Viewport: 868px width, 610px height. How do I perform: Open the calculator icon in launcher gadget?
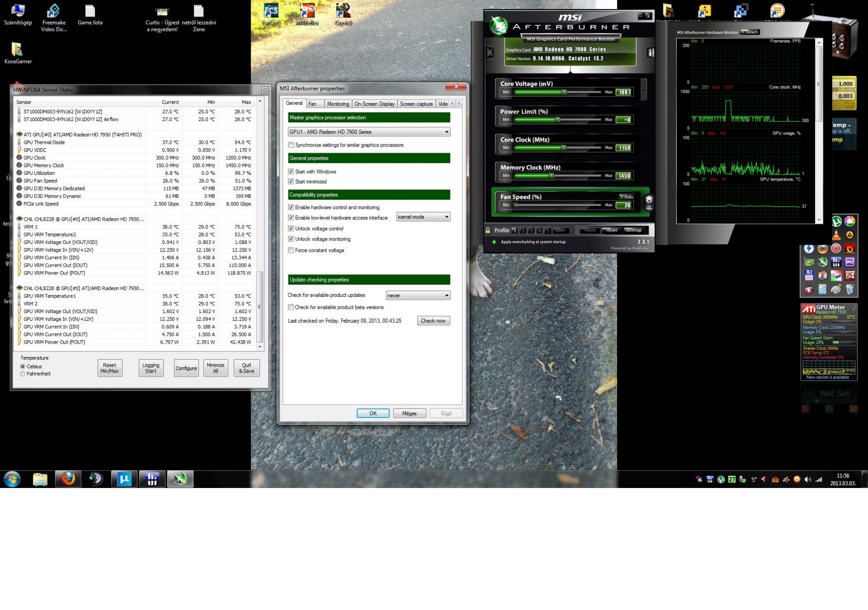pyautogui.click(x=822, y=289)
